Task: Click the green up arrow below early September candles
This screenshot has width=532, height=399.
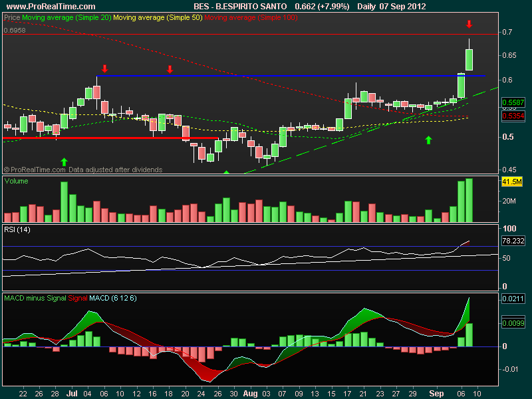Action: 428,140
